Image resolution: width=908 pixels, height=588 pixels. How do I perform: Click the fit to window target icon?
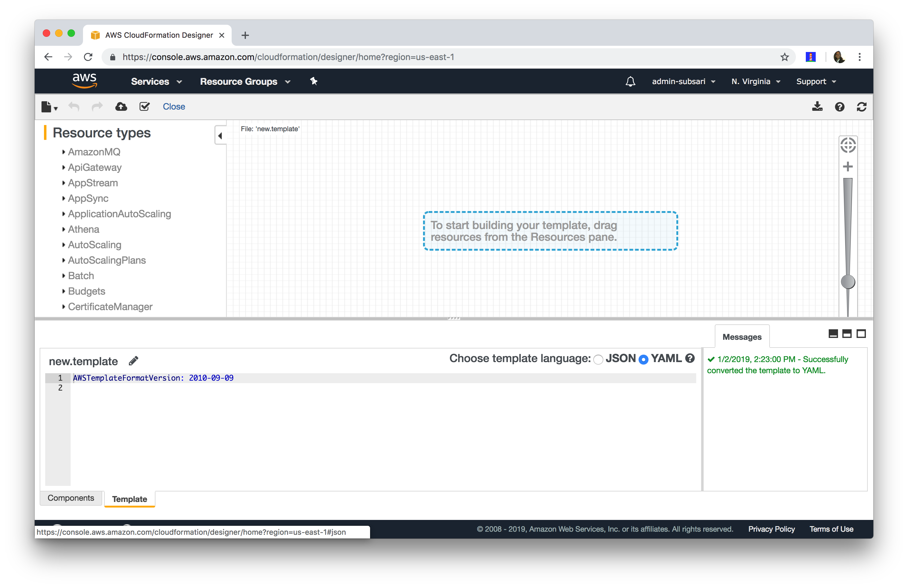(848, 145)
